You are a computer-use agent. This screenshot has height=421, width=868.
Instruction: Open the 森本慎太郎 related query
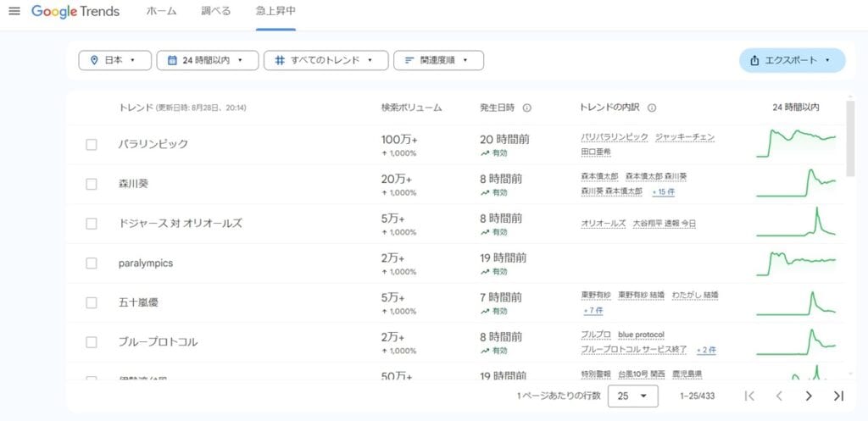[599, 176]
